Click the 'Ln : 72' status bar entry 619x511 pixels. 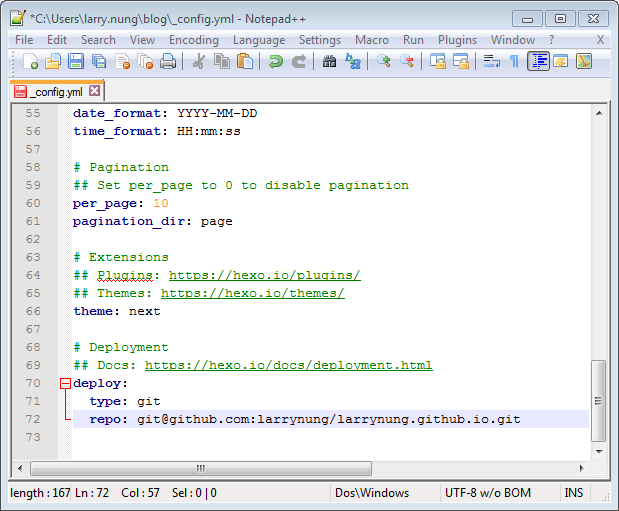tap(92, 493)
